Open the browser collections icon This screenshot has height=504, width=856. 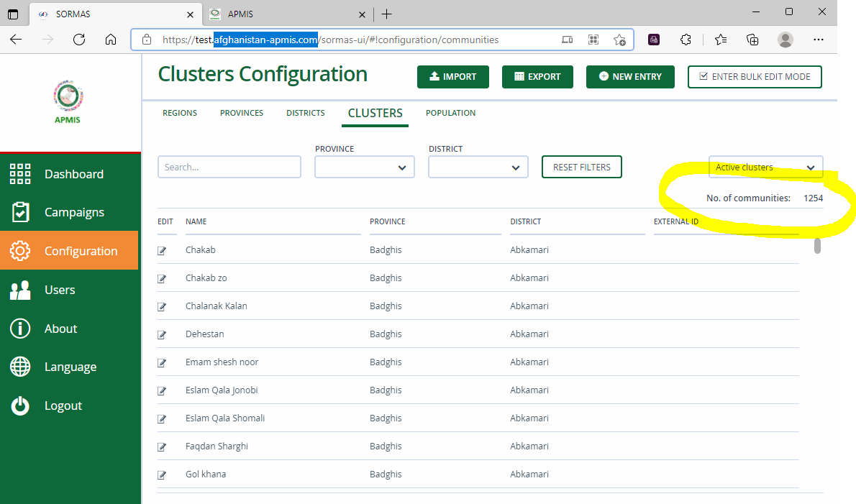click(x=752, y=40)
